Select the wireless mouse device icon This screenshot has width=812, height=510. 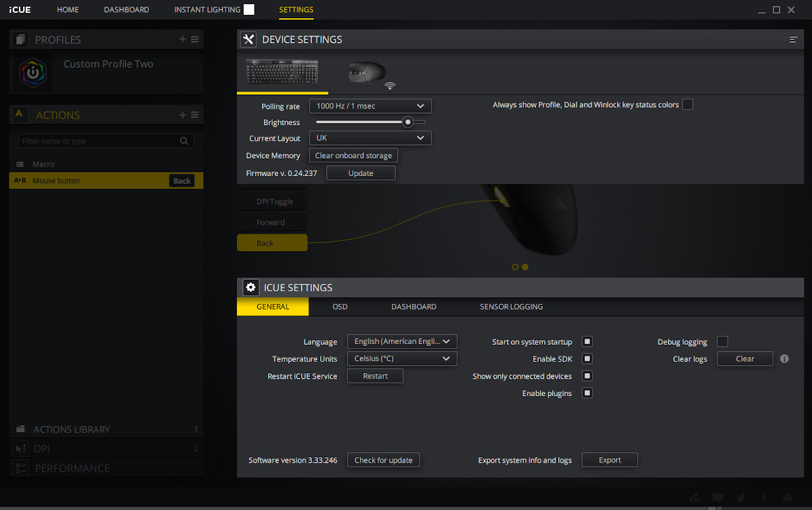[370, 74]
